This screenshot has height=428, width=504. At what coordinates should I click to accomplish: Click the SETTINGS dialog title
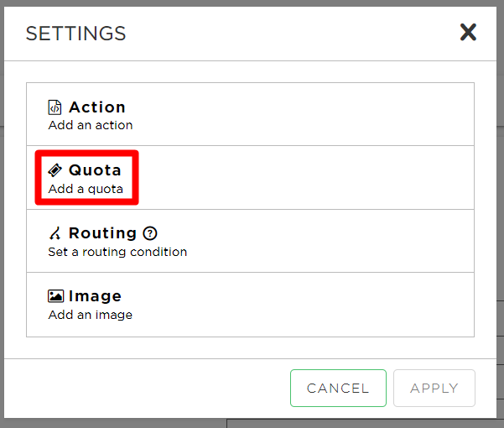pos(75,34)
